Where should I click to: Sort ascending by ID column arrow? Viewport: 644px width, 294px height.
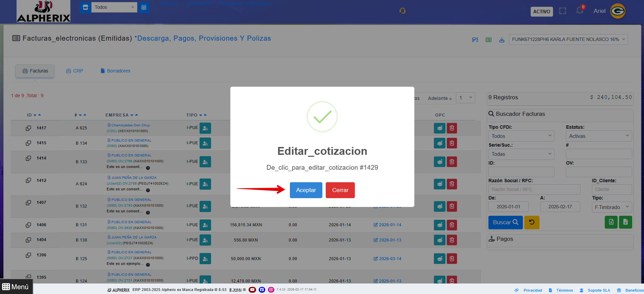(x=40, y=115)
